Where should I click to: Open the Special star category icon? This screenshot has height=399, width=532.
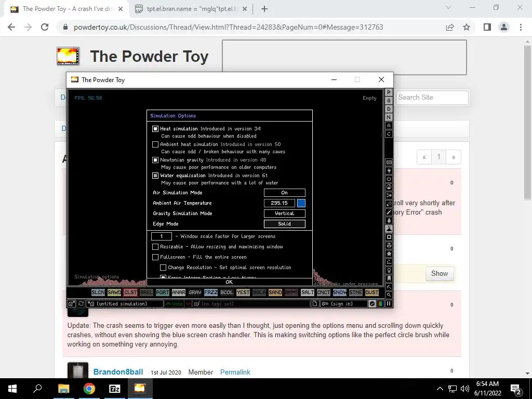(389, 254)
